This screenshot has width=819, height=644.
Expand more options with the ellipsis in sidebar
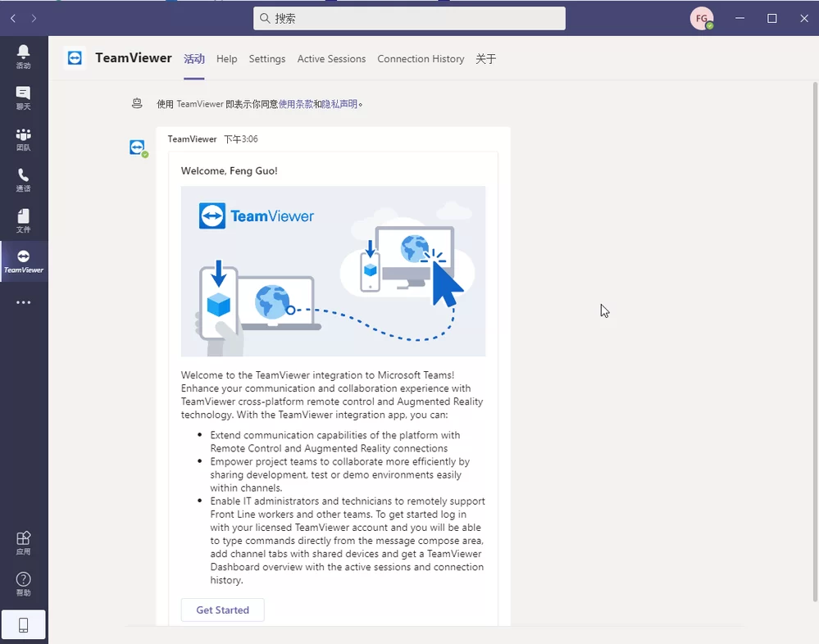point(23,302)
